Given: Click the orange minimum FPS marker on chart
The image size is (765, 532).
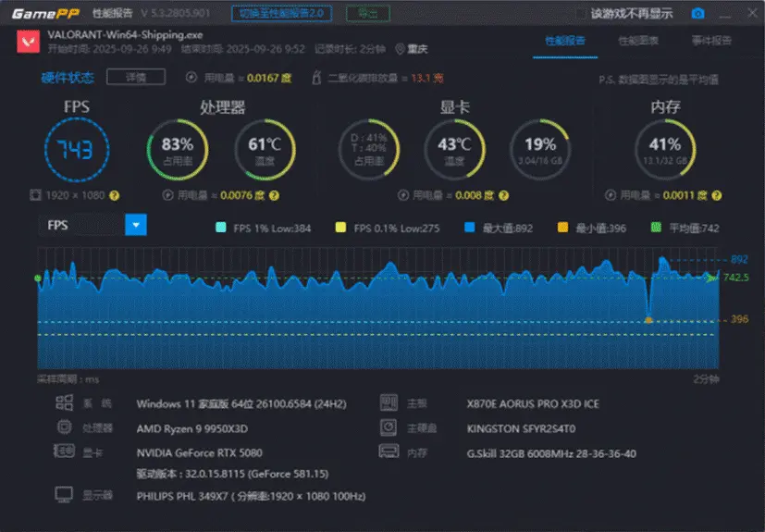Looking at the screenshot, I should click(x=648, y=320).
